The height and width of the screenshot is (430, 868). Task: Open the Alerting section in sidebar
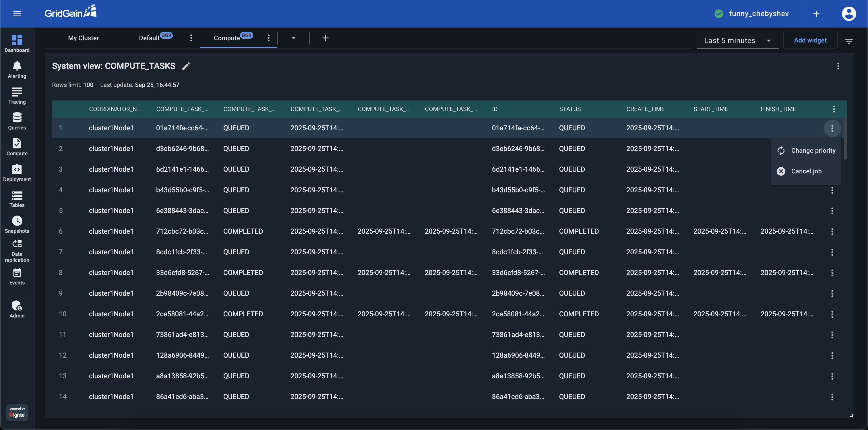coord(17,70)
